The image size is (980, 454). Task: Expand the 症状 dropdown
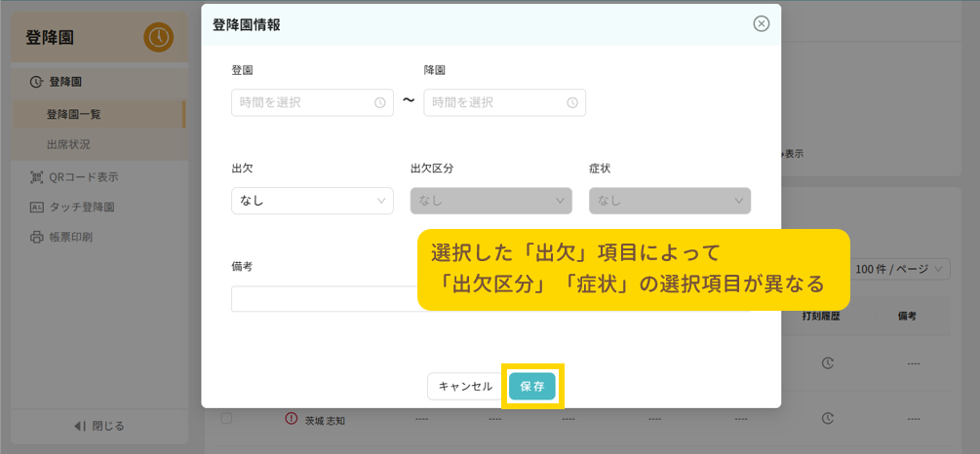pyautogui.click(x=670, y=201)
